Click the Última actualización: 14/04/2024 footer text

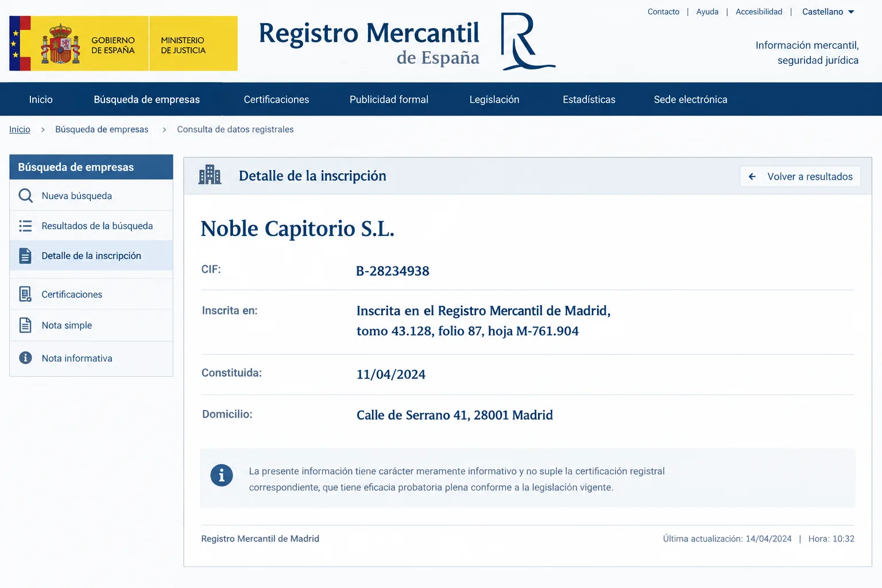[x=727, y=539]
